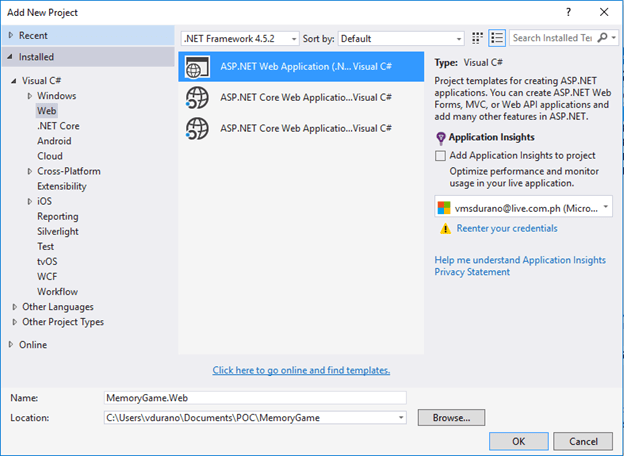Open the Location path dropdown
Image resolution: width=624 pixels, height=456 pixels.
tap(401, 417)
